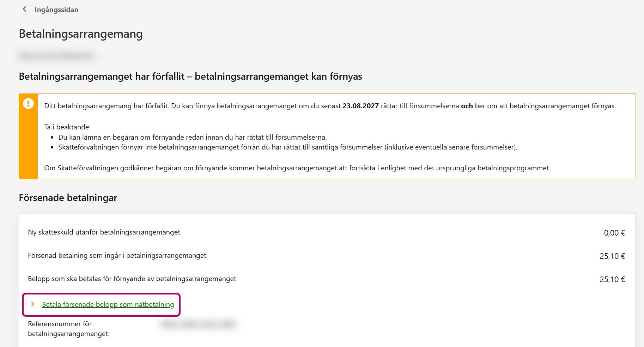Click the Referensnummer för betalningsarrangemanget label
This screenshot has height=347, width=644.
69,329
